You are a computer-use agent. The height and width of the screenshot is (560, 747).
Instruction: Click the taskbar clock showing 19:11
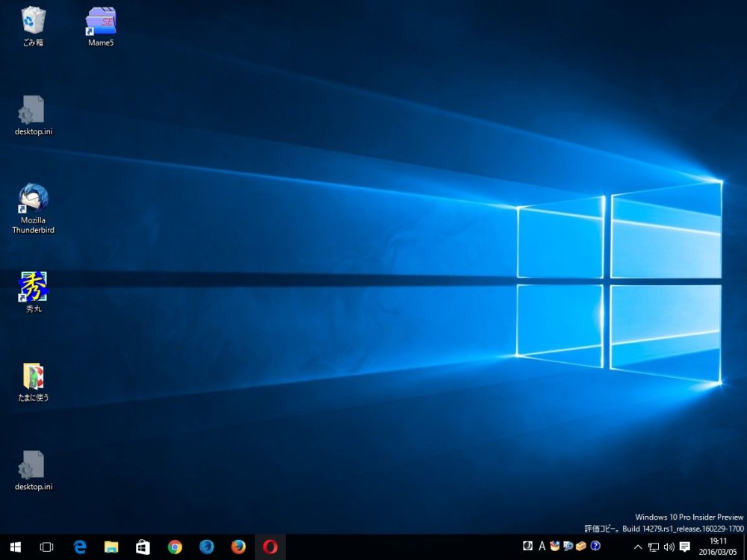[717, 547]
